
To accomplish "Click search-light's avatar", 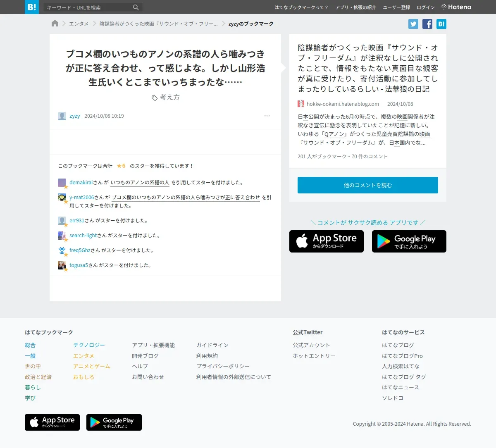I will click(x=62, y=236).
